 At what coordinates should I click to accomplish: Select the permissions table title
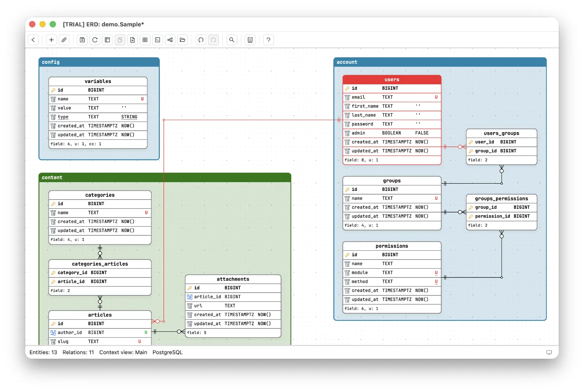pyautogui.click(x=392, y=246)
